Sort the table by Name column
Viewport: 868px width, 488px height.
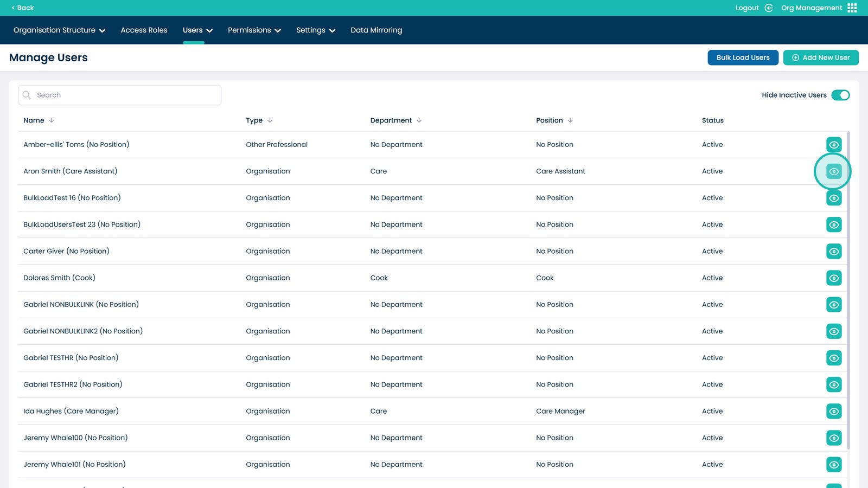[52, 120]
